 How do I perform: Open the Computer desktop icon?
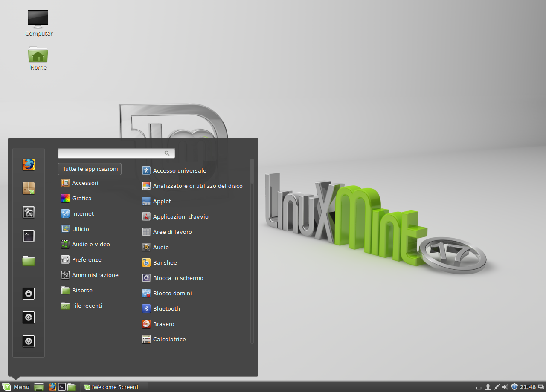[x=38, y=23]
